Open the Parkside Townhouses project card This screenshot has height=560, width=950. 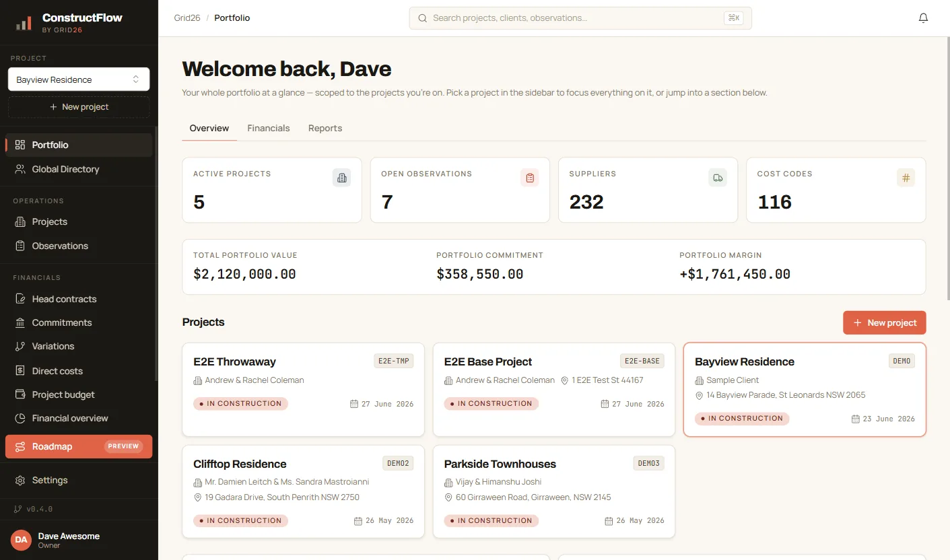[554, 491]
